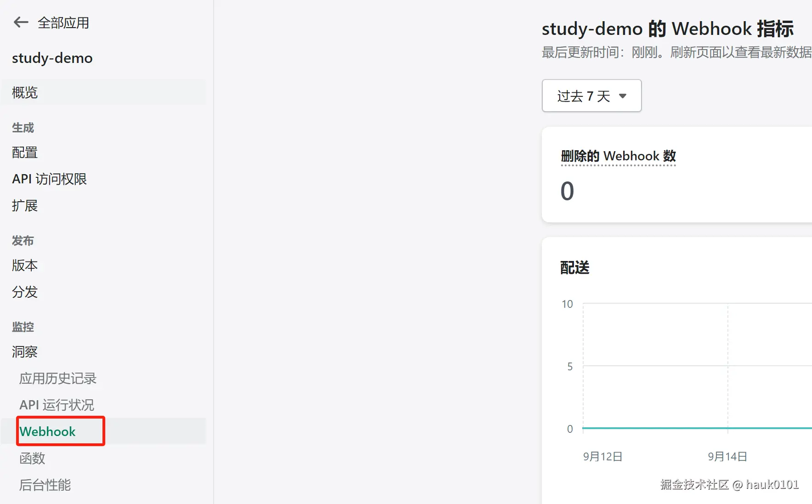Open 函数 monitoring page
The width and height of the screenshot is (812, 504).
32,458
